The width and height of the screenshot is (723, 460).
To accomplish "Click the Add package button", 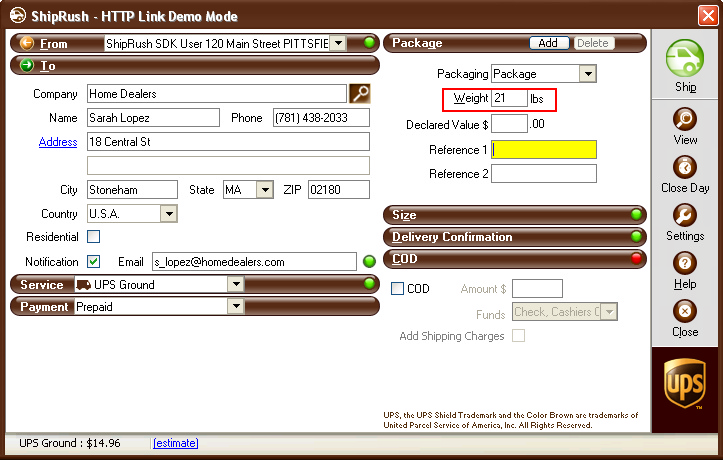I will [x=548, y=43].
